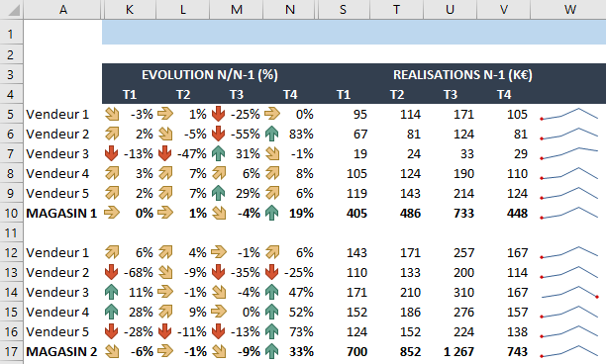Click the green up arrow in cell K15
The image size is (606, 364).
click(111, 312)
